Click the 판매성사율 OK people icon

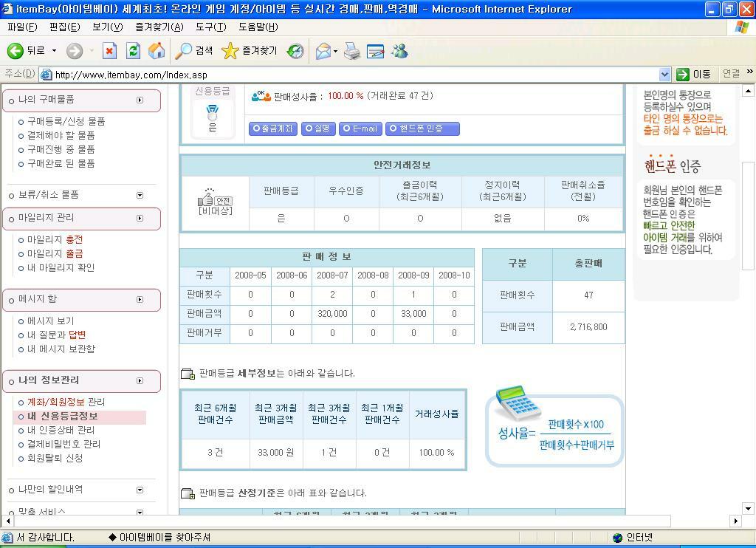261,96
